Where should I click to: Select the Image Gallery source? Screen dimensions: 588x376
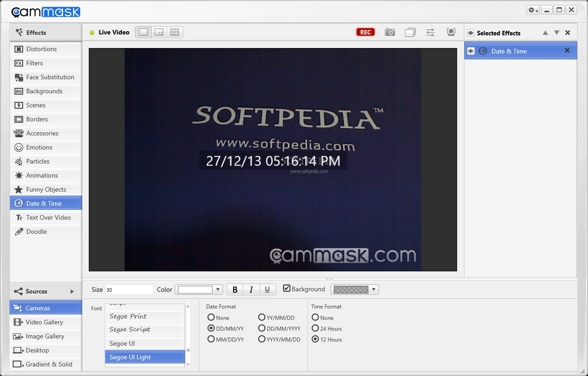pyautogui.click(x=46, y=336)
